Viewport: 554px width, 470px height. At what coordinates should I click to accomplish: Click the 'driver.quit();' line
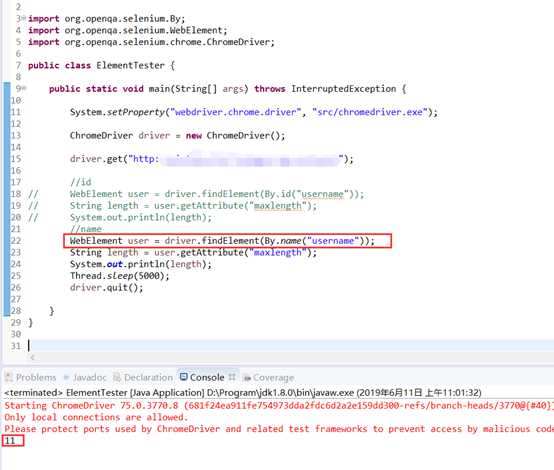[106, 287]
